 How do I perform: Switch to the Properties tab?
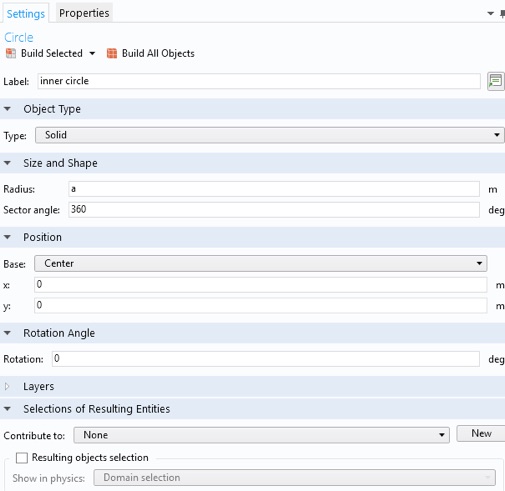84,13
